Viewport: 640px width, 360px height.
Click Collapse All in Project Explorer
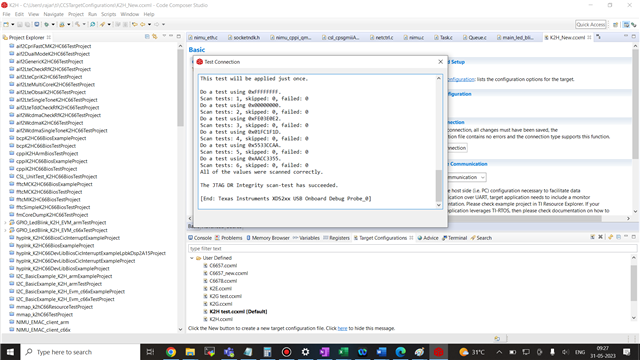147,37
